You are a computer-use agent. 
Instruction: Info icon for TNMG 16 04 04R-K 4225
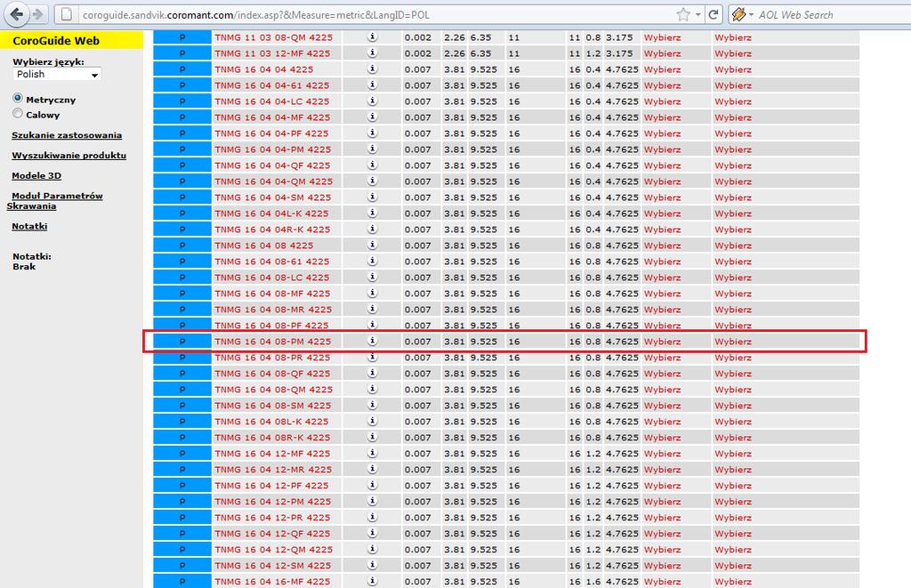[373, 229]
